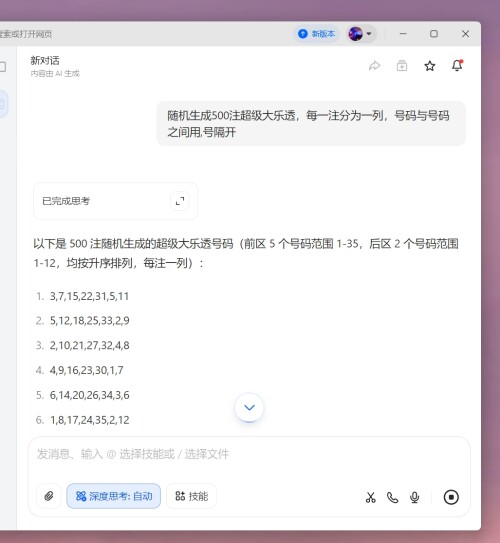The height and width of the screenshot is (543, 500).
Task: Stop generating with the stop button
Action: click(451, 497)
